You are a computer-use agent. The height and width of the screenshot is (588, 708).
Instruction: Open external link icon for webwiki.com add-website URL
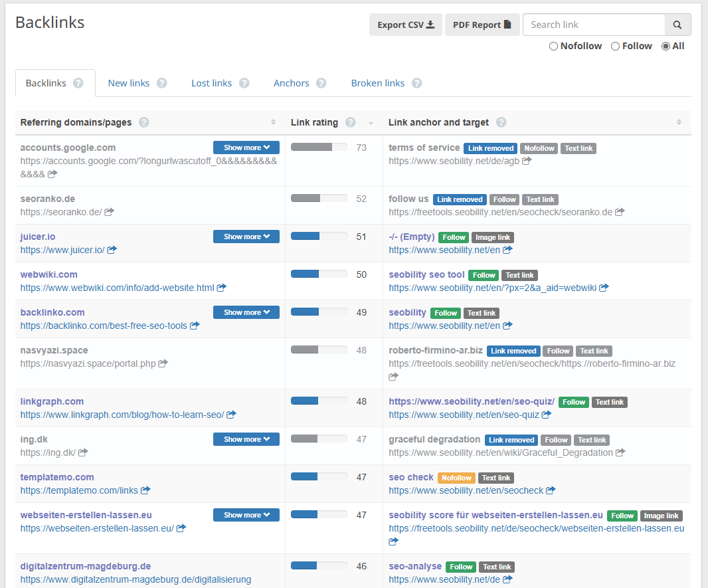click(222, 288)
